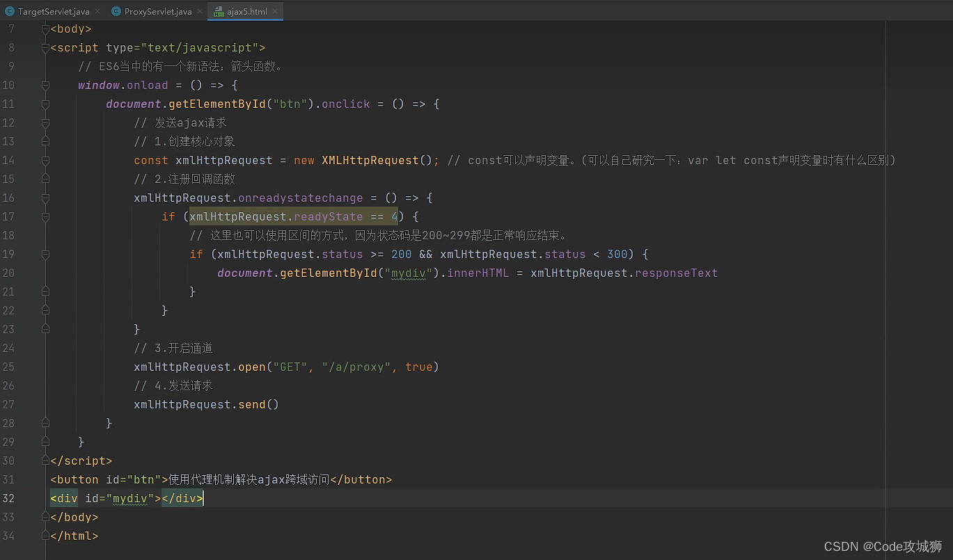The image size is (953, 560).
Task: Click the "mydiv" string on line 20
Action: click(x=409, y=273)
